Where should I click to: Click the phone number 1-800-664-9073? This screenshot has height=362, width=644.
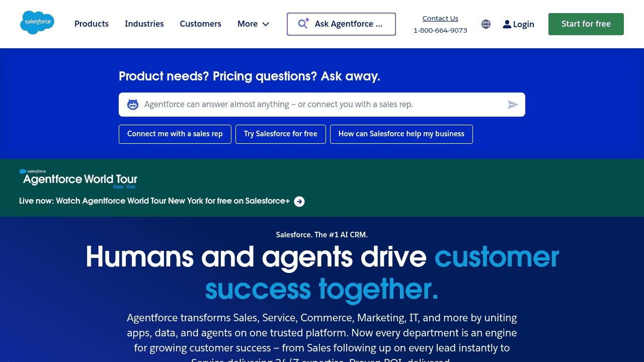(x=440, y=30)
